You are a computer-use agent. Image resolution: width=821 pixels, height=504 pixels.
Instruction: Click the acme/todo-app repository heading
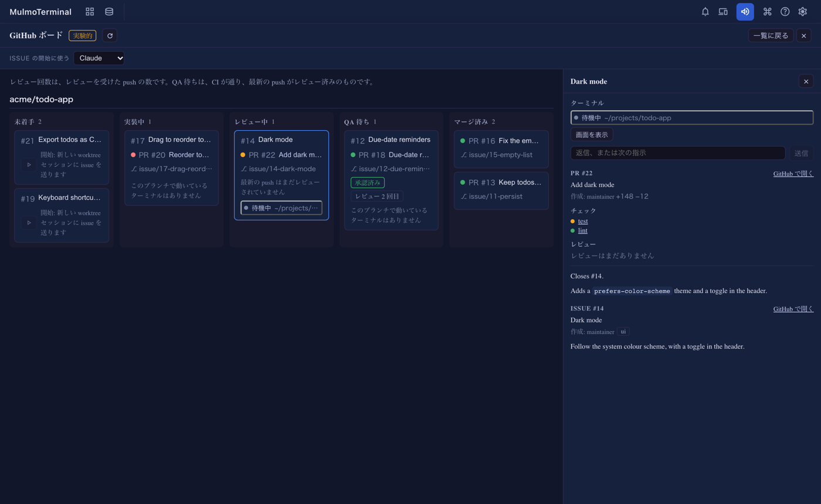click(x=42, y=100)
